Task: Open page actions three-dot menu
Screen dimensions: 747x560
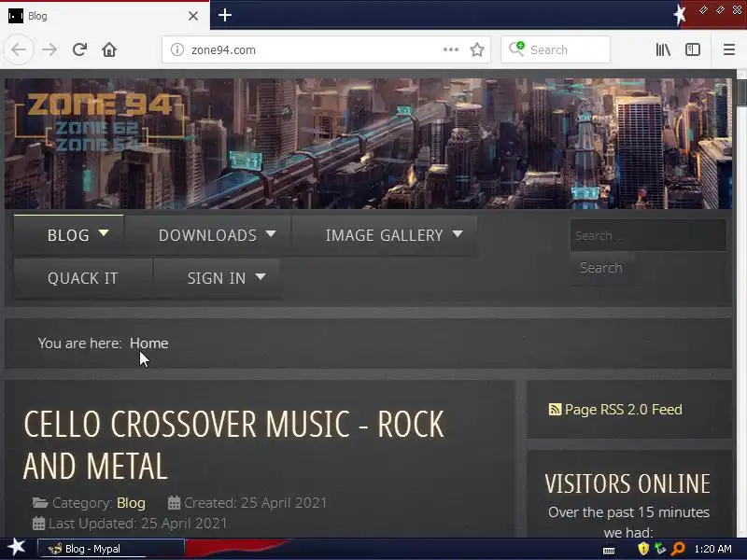Action: (451, 49)
